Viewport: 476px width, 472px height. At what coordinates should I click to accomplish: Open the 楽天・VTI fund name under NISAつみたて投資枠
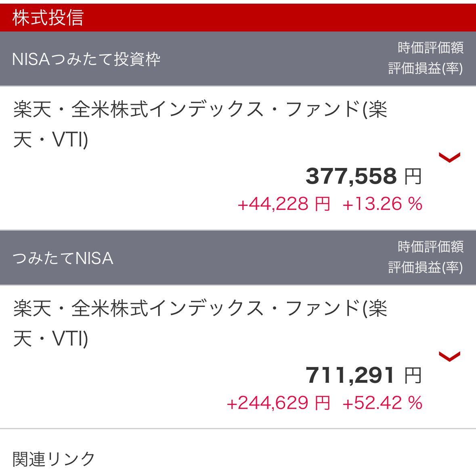click(x=200, y=124)
